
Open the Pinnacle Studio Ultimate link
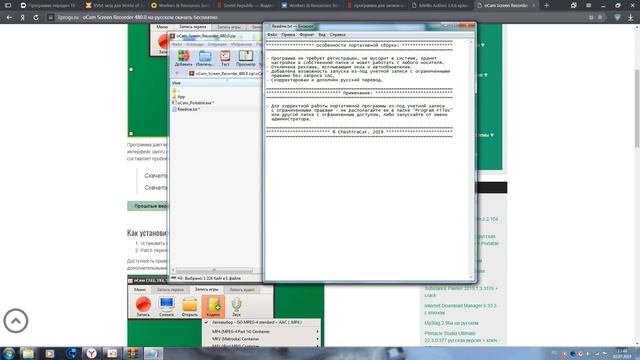tap(460, 337)
